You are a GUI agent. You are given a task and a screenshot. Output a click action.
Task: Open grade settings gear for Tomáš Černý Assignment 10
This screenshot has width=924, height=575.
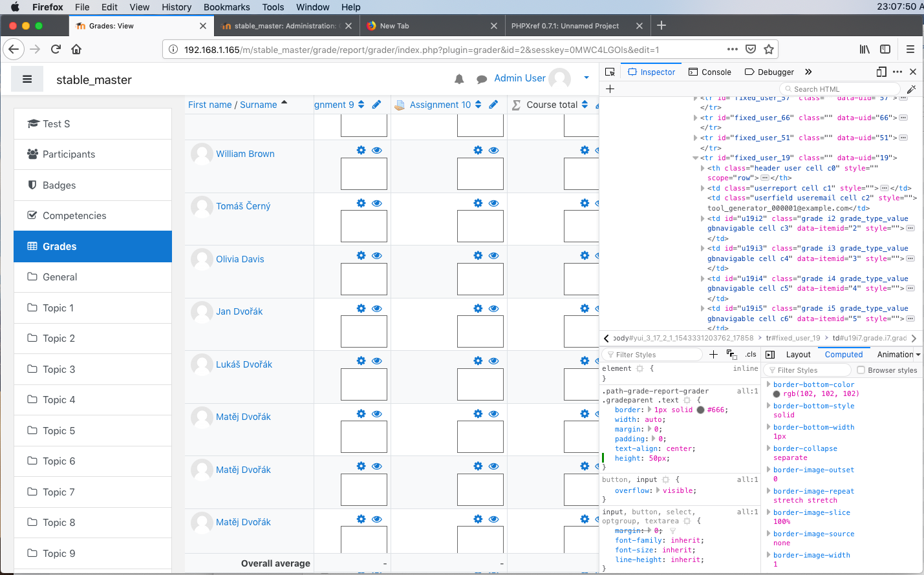click(x=478, y=203)
